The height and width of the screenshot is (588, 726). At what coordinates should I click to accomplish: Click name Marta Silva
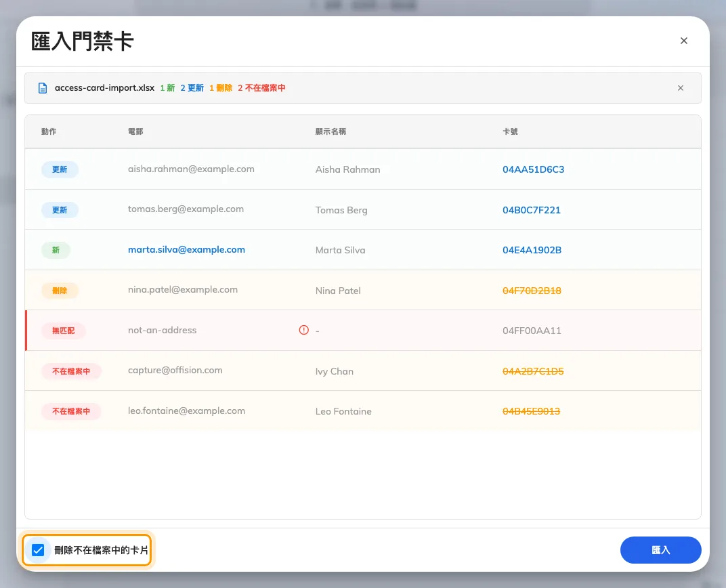(340, 250)
